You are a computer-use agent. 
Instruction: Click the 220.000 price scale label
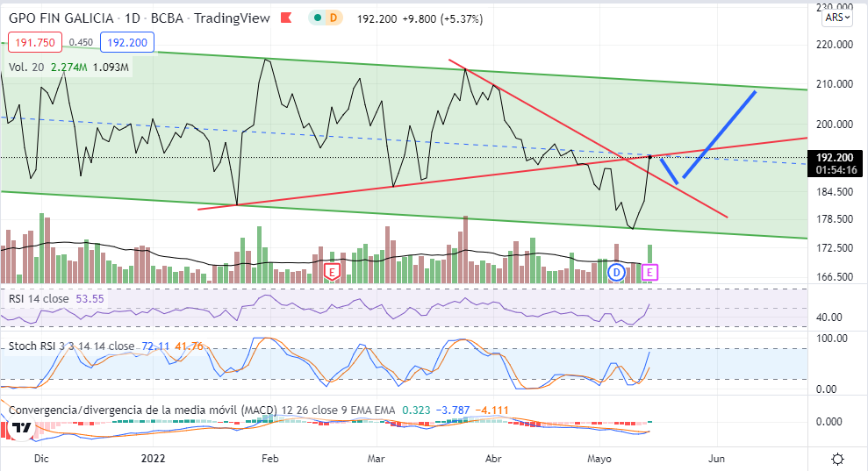click(835, 45)
